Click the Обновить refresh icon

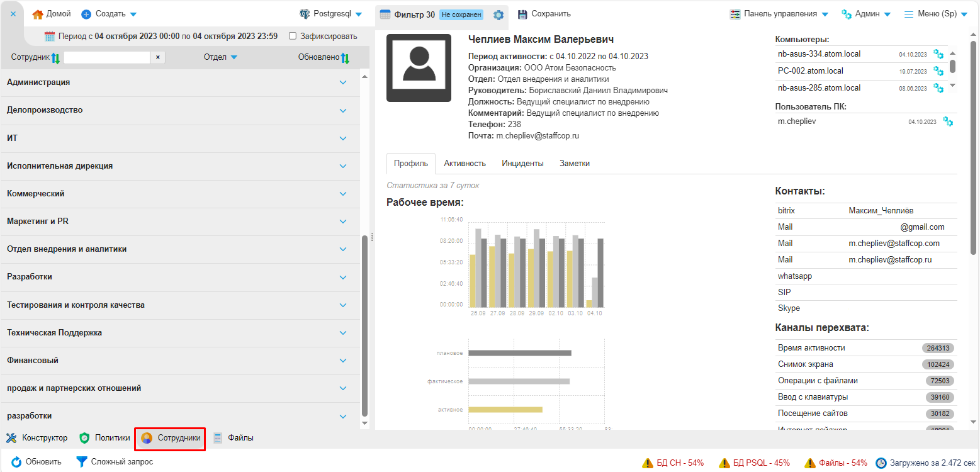(x=16, y=462)
